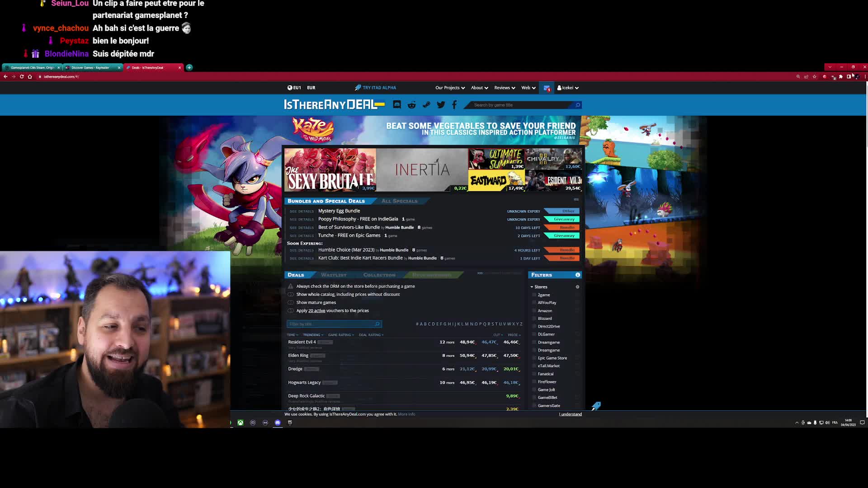Click the 20 active vouchers link

[x=316, y=310]
